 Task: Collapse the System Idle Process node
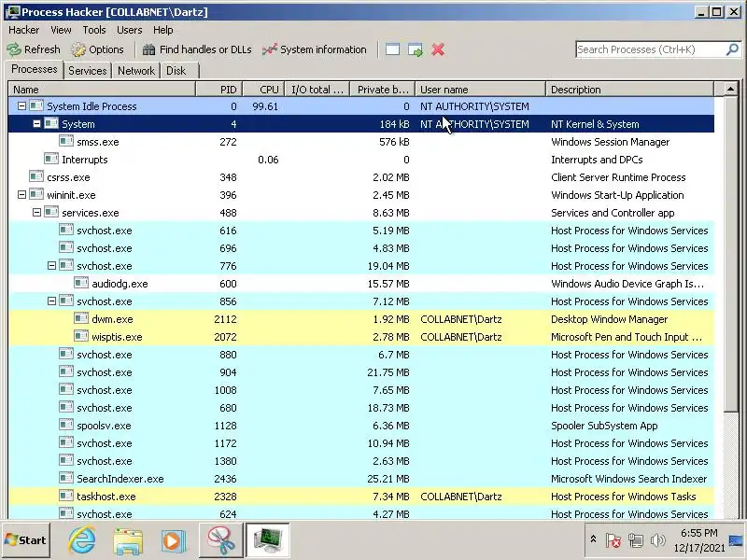(21, 106)
